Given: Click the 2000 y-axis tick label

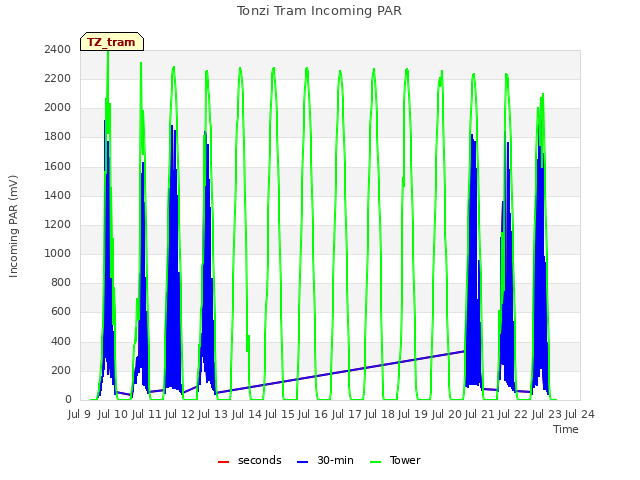Looking at the screenshot, I should point(58,108).
